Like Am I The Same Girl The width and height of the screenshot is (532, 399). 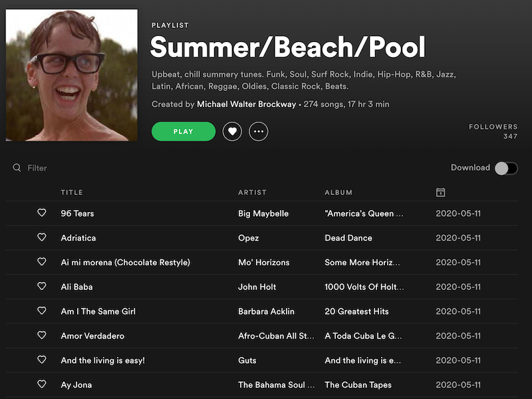point(42,311)
